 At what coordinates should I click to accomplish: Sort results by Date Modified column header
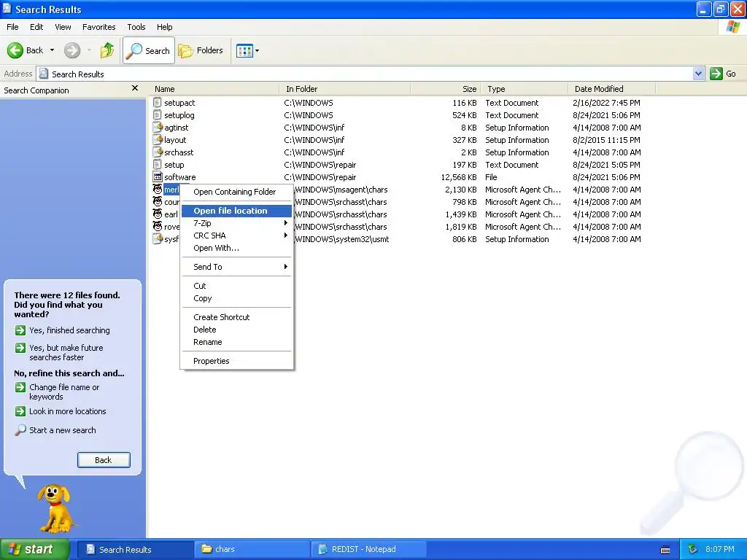(x=612, y=88)
